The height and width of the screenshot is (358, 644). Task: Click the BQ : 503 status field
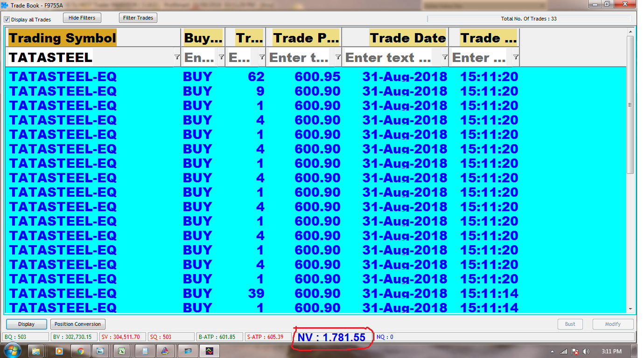pyautogui.click(x=26, y=337)
